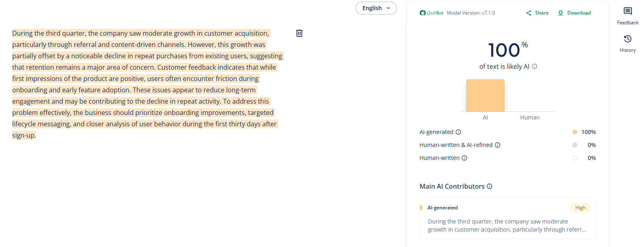Click the Download report button
The height and width of the screenshot is (247, 644).
(x=574, y=13)
